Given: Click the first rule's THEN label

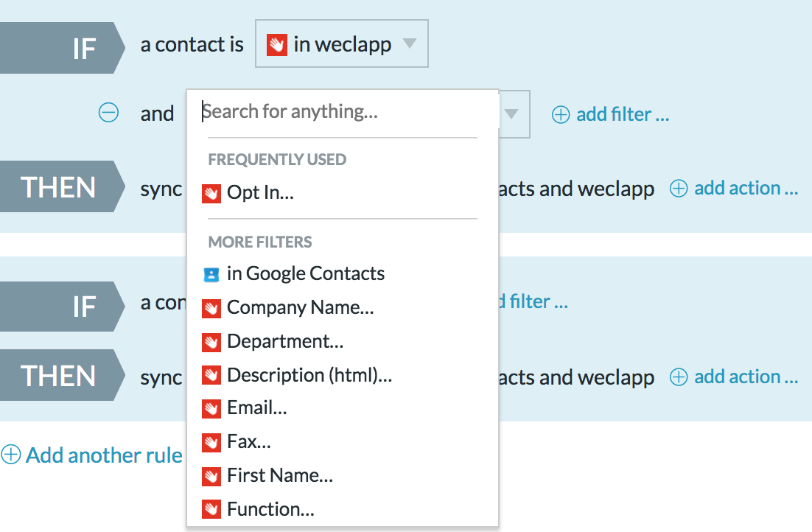Looking at the screenshot, I should pyautogui.click(x=62, y=186).
